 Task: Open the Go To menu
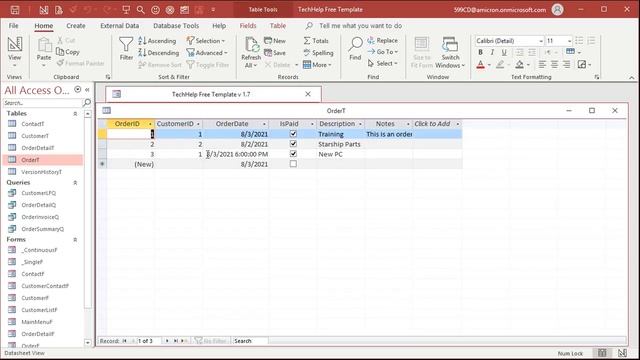[x=382, y=52]
